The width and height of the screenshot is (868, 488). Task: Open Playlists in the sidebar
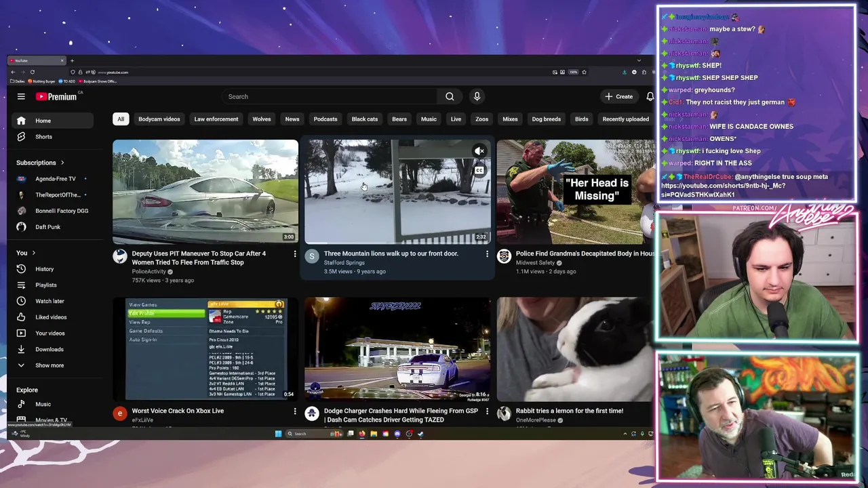pyautogui.click(x=53, y=285)
